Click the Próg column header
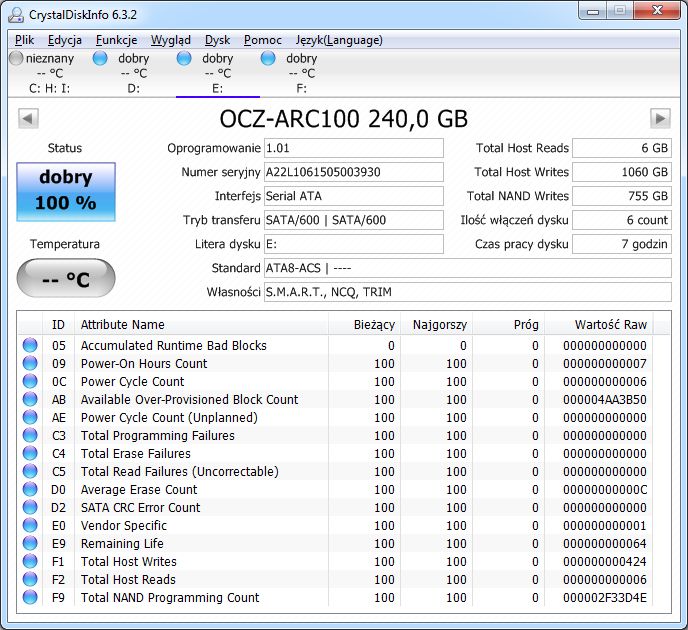 tap(509, 325)
